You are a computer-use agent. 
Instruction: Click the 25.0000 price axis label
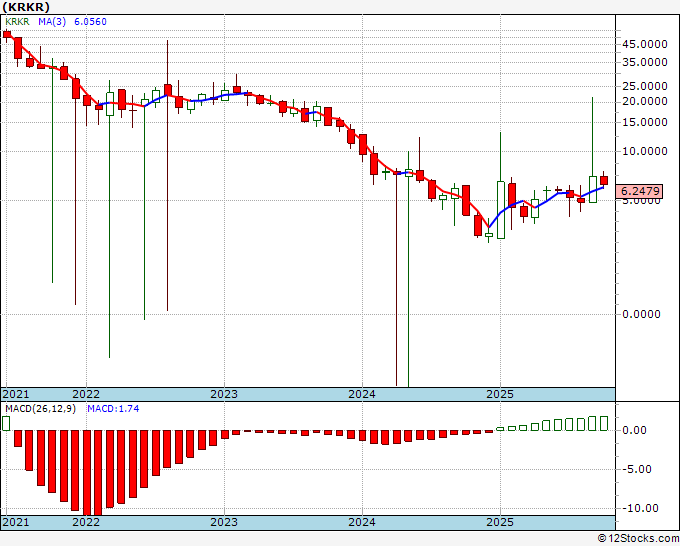pyautogui.click(x=644, y=86)
